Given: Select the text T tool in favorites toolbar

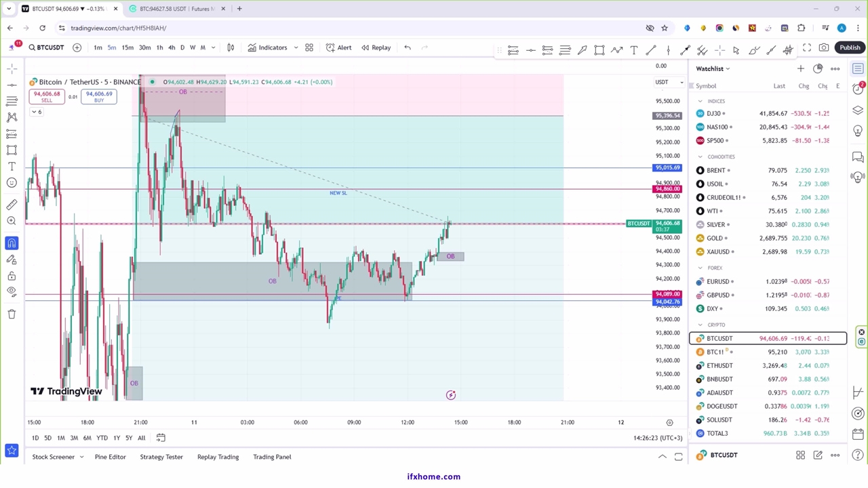Looking at the screenshot, I should (633, 49).
